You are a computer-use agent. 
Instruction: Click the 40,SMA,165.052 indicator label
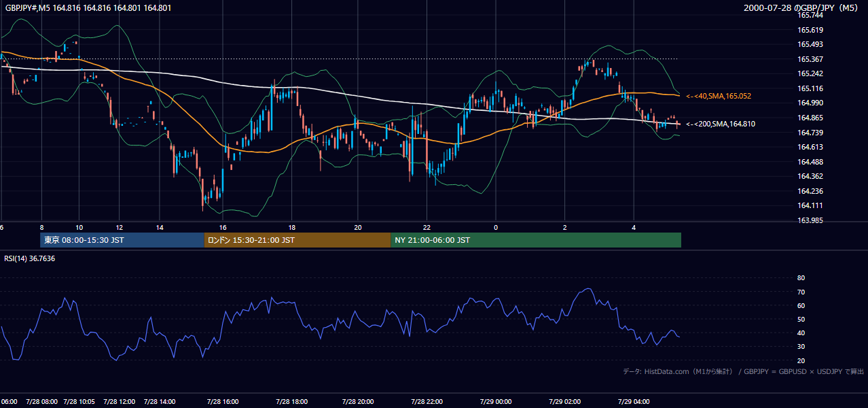click(719, 97)
